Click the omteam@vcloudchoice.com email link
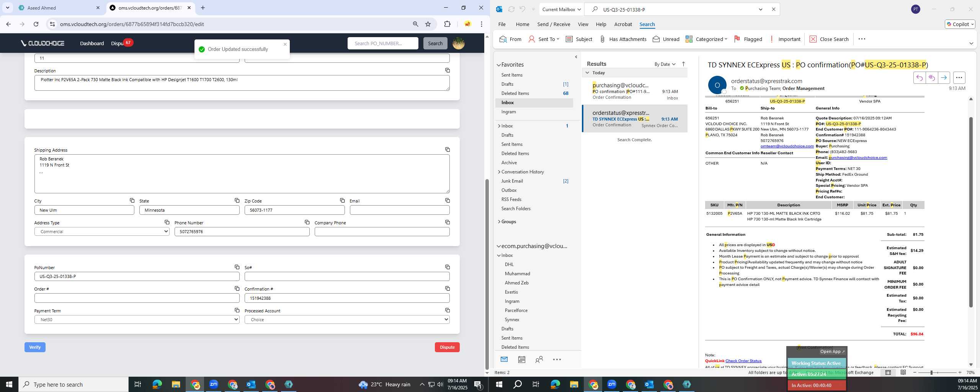The height and width of the screenshot is (392, 980). click(787, 146)
